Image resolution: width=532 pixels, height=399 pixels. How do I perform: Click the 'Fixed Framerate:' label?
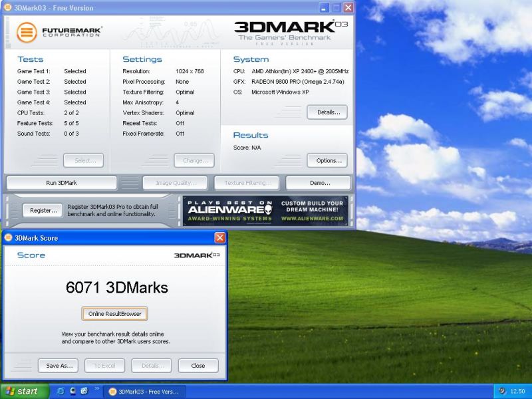pyautogui.click(x=144, y=134)
